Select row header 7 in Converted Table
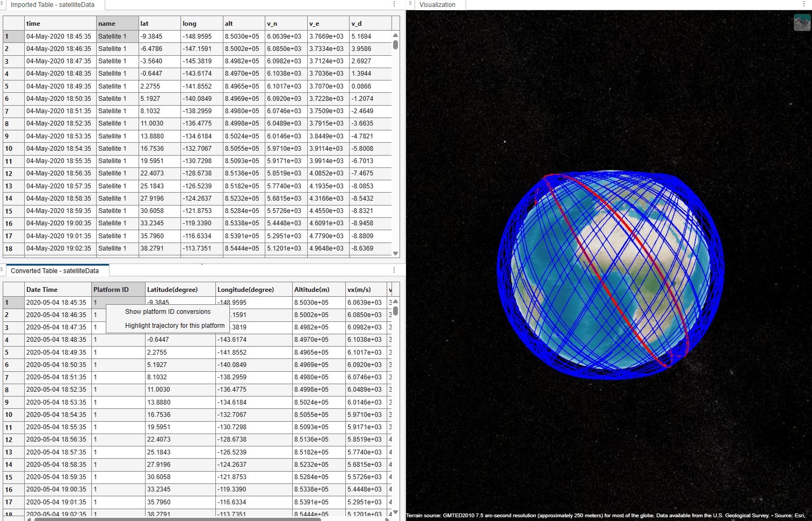This screenshot has width=812, height=521. (13, 377)
